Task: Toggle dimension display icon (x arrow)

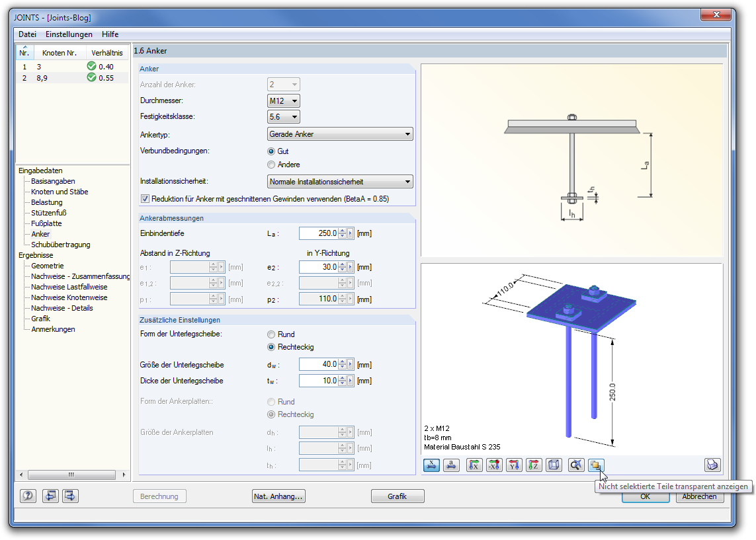Action: click(431, 465)
